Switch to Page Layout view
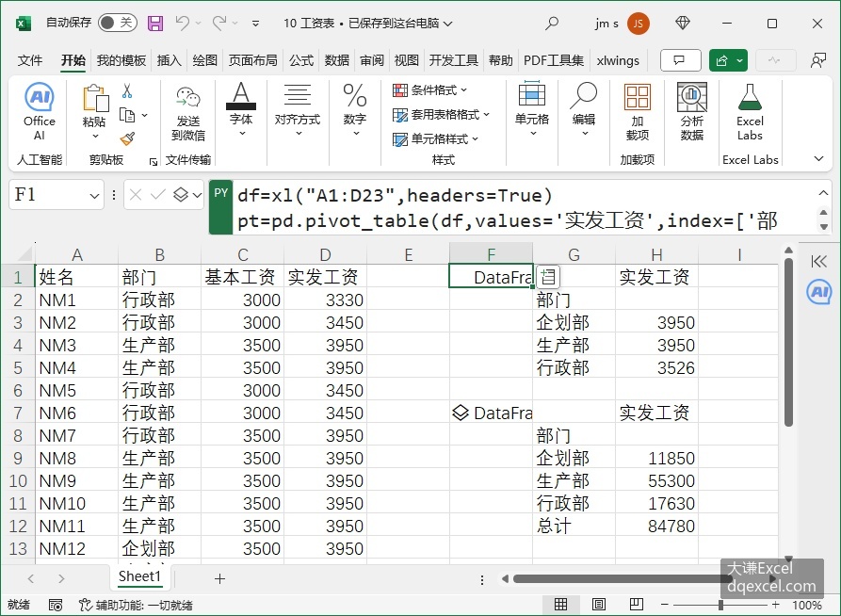 pos(599,605)
